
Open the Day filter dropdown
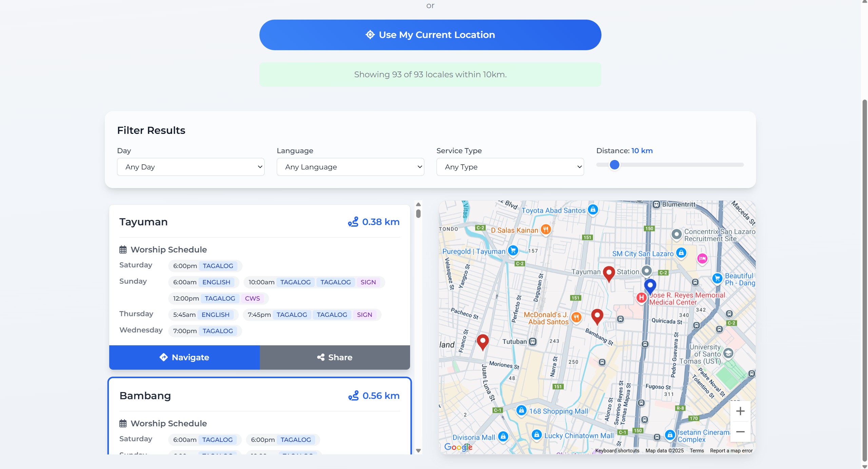(x=191, y=167)
